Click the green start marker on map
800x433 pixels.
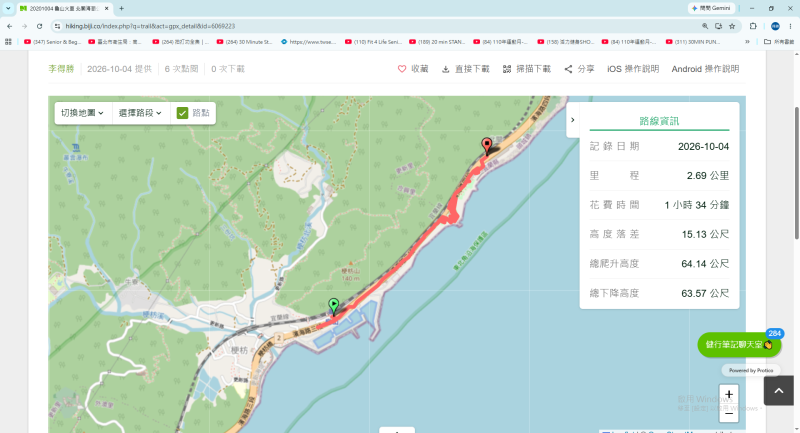(334, 306)
